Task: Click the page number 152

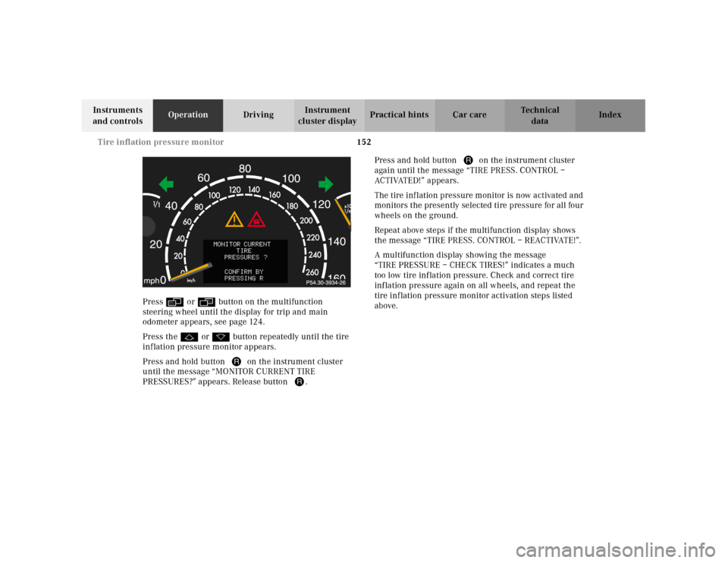Action: [x=364, y=142]
